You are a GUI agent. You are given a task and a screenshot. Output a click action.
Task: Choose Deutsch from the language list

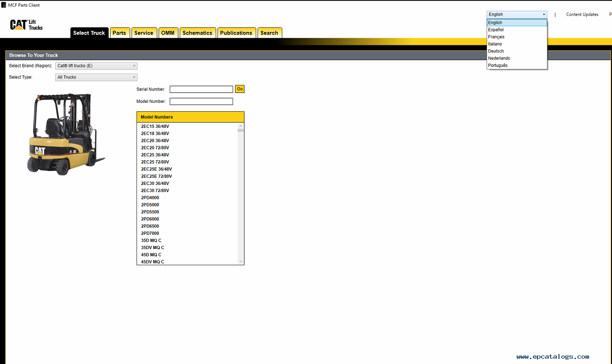(517, 51)
